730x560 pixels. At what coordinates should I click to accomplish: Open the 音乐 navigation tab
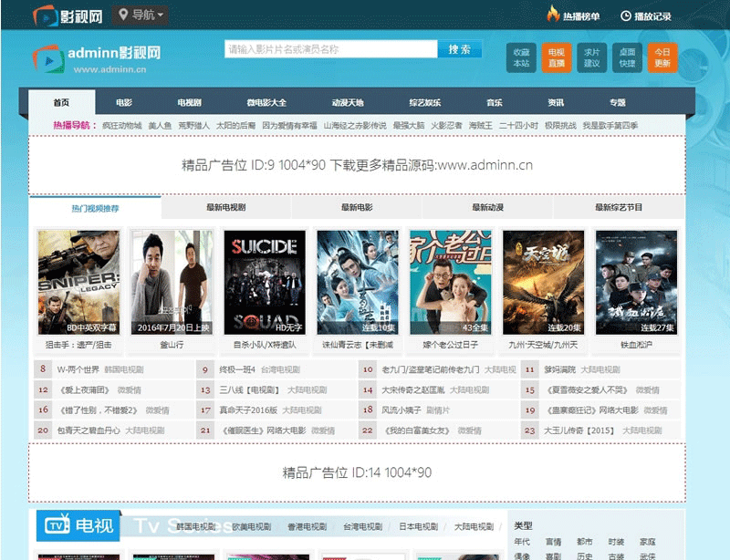click(x=495, y=102)
